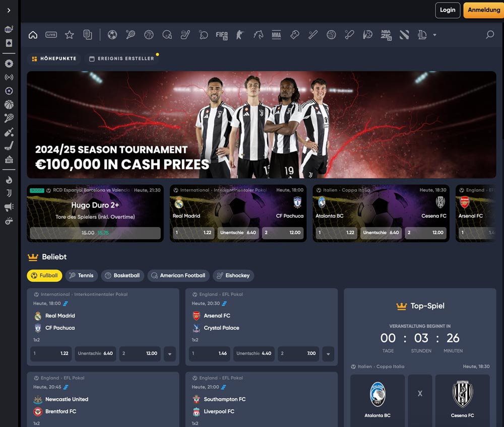Select the table tennis paddle icon in the toolbar
This screenshot has width=504, height=427.
[203, 35]
